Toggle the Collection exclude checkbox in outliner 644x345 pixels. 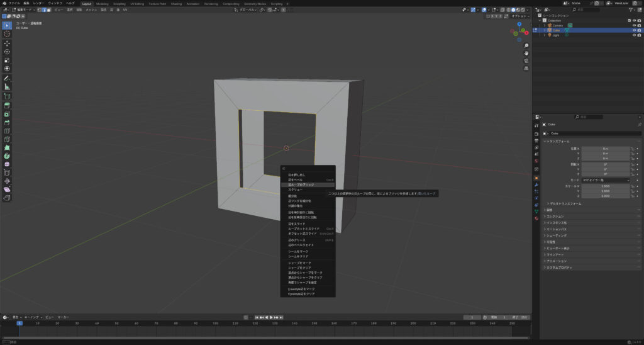[629, 20]
